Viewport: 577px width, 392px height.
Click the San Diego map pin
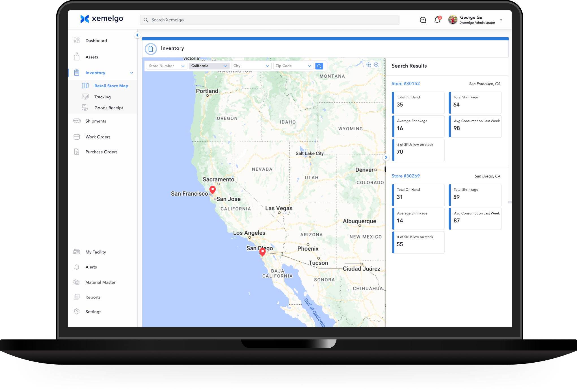pyautogui.click(x=262, y=251)
